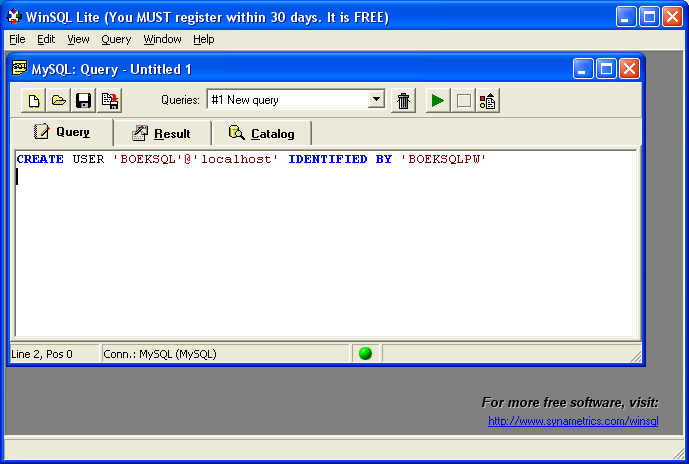The height and width of the screenshot is (464, 689).
Task: Open the Edit menu
Action: click(x=46, y=39)
